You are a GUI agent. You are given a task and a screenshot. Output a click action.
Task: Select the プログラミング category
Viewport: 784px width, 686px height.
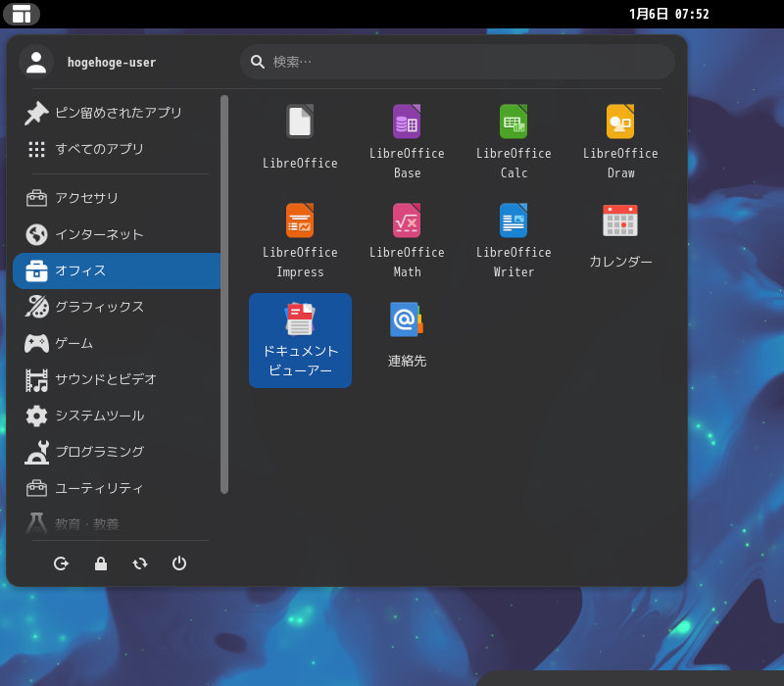click(x=117, y=452)
